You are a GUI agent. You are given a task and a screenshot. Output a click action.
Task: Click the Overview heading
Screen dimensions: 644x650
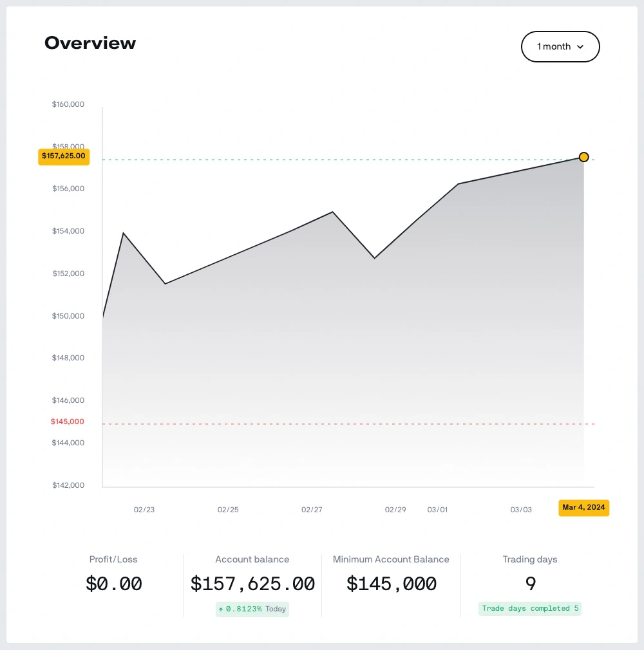(90, 43)
